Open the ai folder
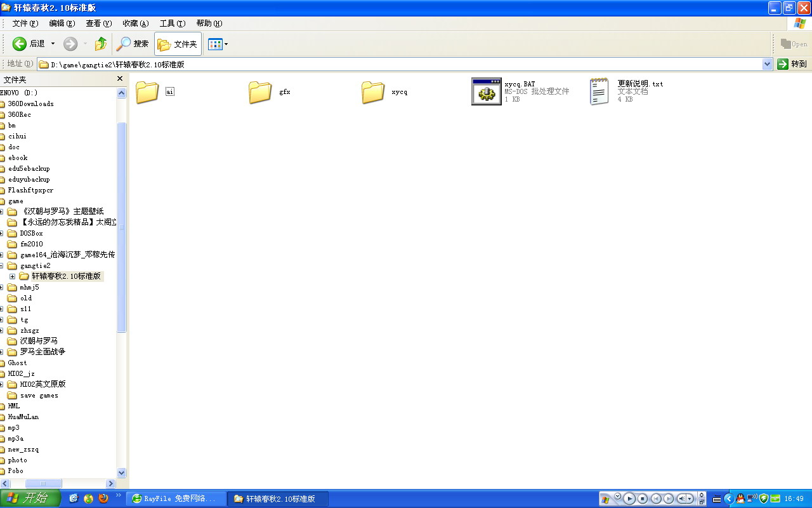The width and height of the screenshot is (812, 508). coord(147,92)
